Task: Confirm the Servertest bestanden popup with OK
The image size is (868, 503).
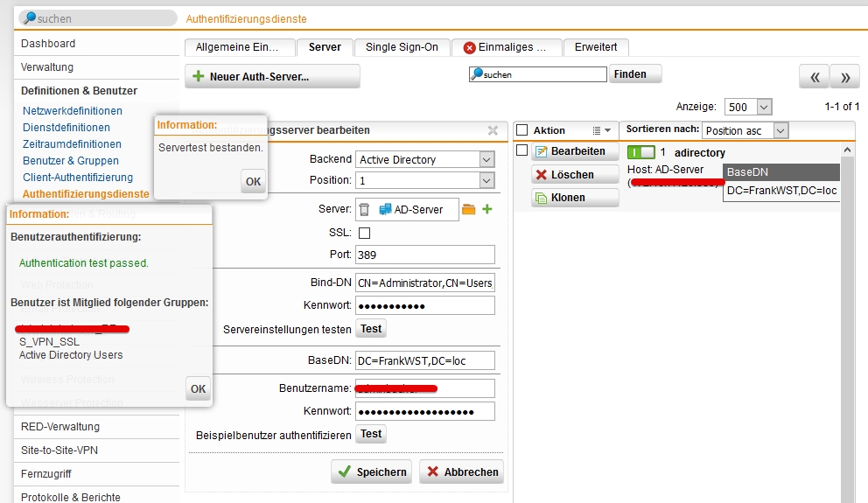Action: click(253, 181)
